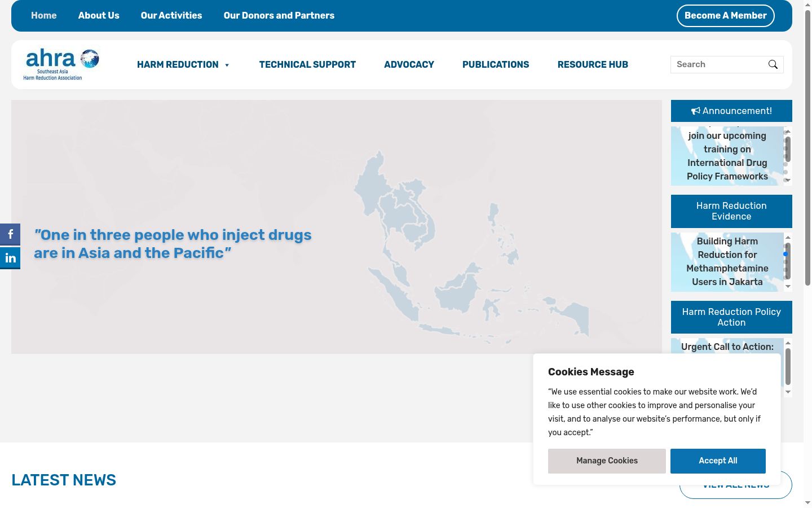Click the Cookies Message title
This screenshot has width=812, height=508.
click(x=591, y=372)
